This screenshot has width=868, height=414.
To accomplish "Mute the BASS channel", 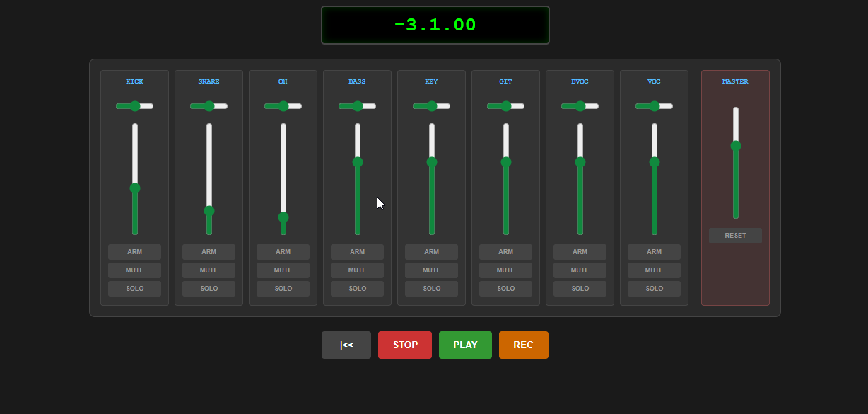I will (357, 270).
